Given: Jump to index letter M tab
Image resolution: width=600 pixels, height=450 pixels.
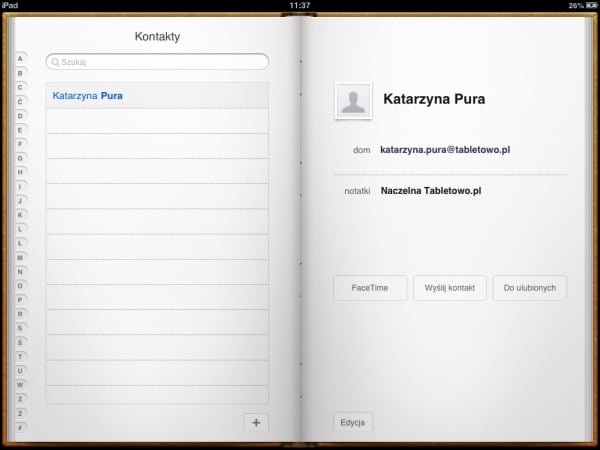Looking at the screenshot, I should 20,257.
